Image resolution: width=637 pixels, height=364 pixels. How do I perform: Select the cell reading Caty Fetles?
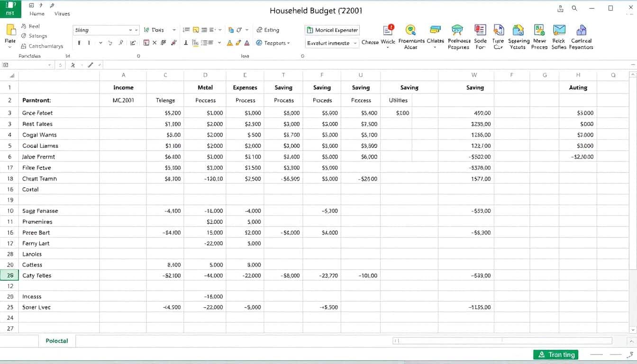[x=59, y=275]
